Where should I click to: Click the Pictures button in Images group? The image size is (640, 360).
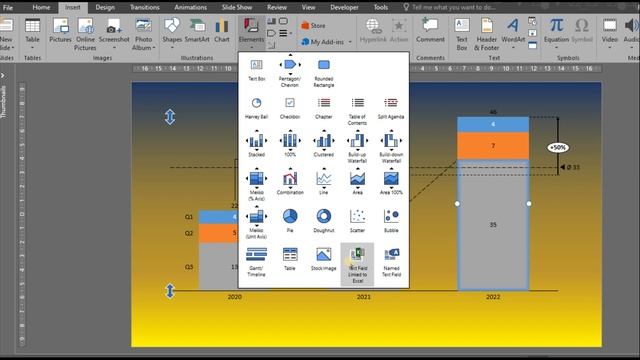(60, 31)
